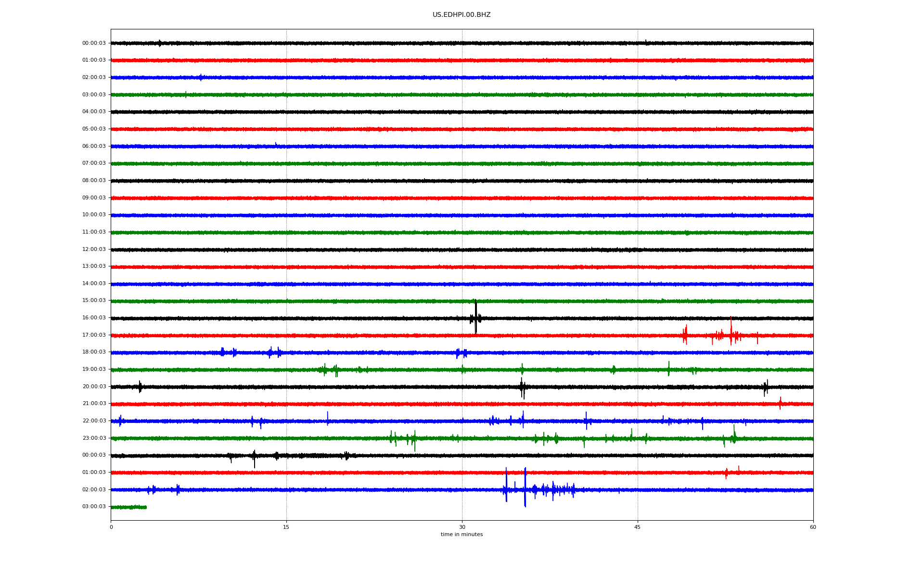Click the 16:00:03 trace label
924x578 pixels.
(94, 318)
